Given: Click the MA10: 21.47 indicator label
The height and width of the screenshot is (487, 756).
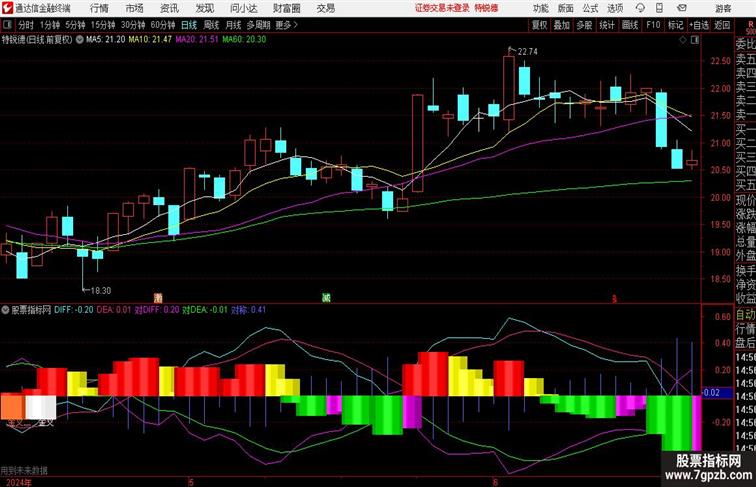Looking at the screenshot, I should pos(150,40).
